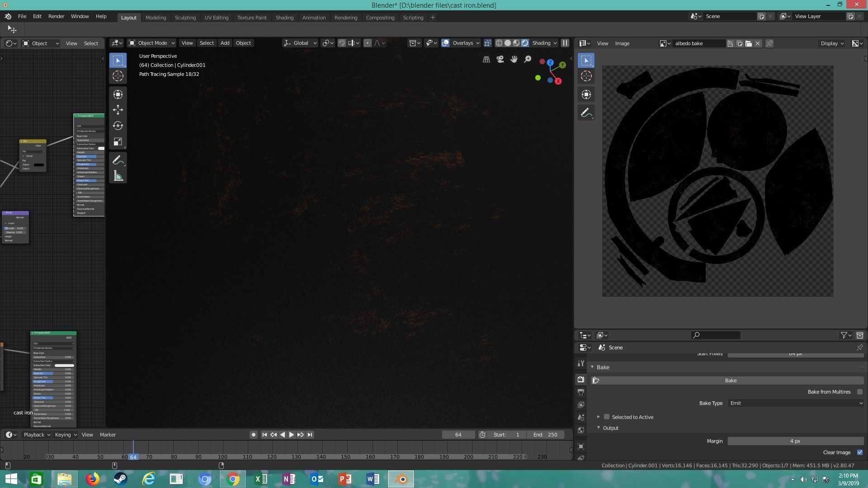Open the World properties tab
868x488 pixels.
(x=581, y=430)
